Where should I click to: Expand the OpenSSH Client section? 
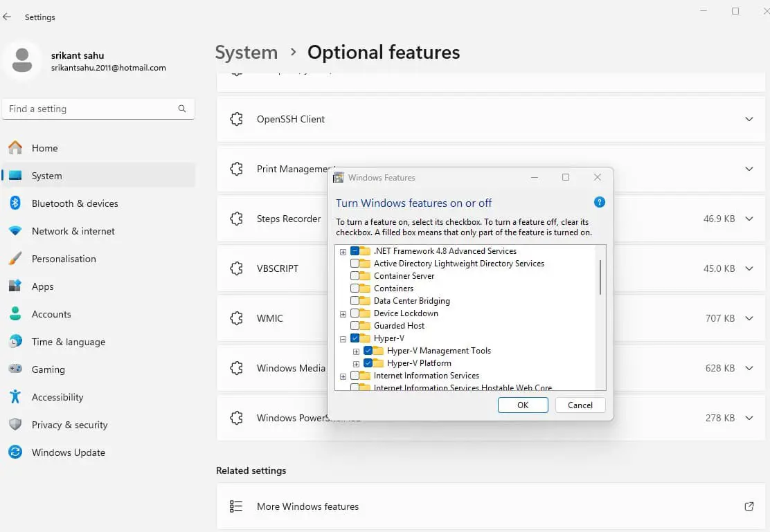pos(749,119)
